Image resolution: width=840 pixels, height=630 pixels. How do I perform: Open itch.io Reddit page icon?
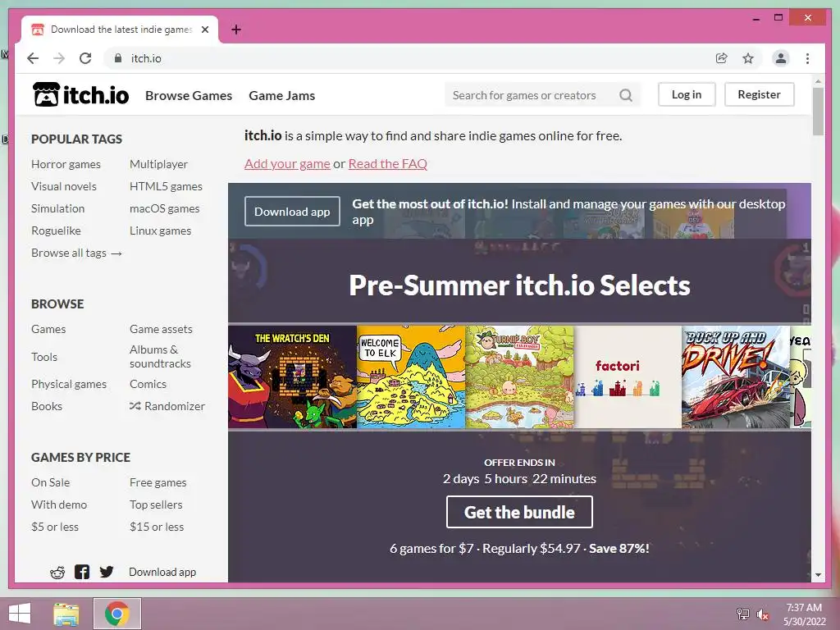point(57,572)
